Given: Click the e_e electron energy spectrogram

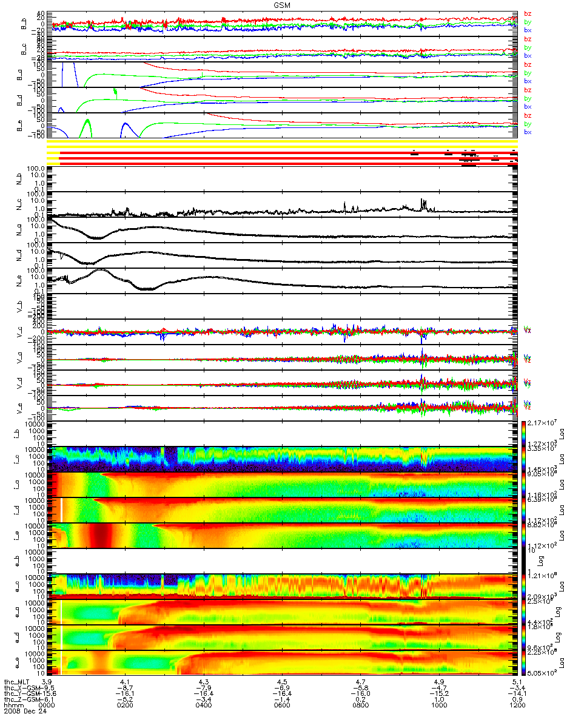Looking at the screenshot, I should pyautogui.click(x=283, y=663).
